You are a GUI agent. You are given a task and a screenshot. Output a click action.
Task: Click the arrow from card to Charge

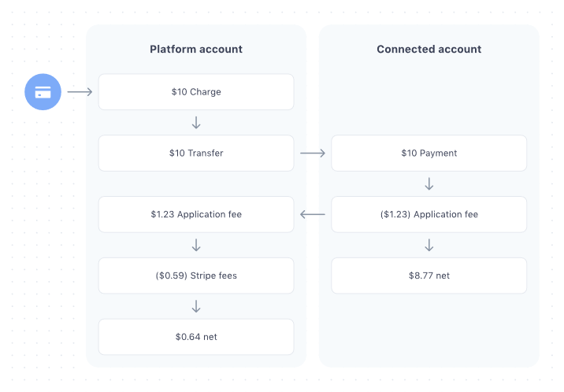(80, 92)
